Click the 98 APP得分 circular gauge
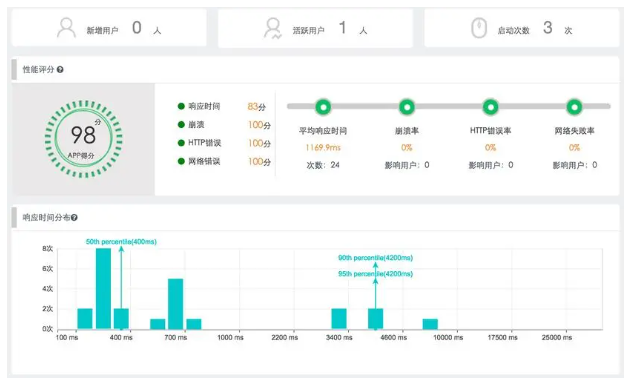 [x=83, y=139]
